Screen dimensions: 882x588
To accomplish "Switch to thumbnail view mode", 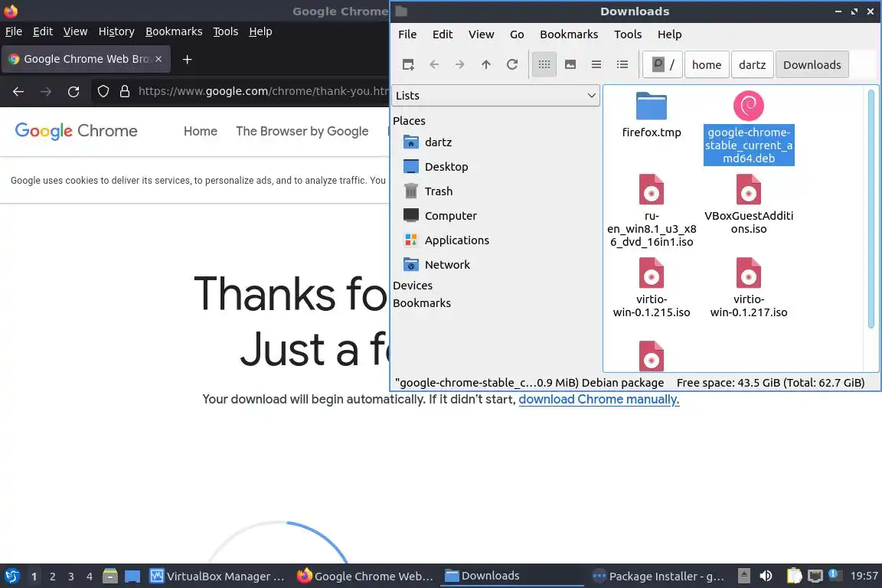I will pos(570,65).
